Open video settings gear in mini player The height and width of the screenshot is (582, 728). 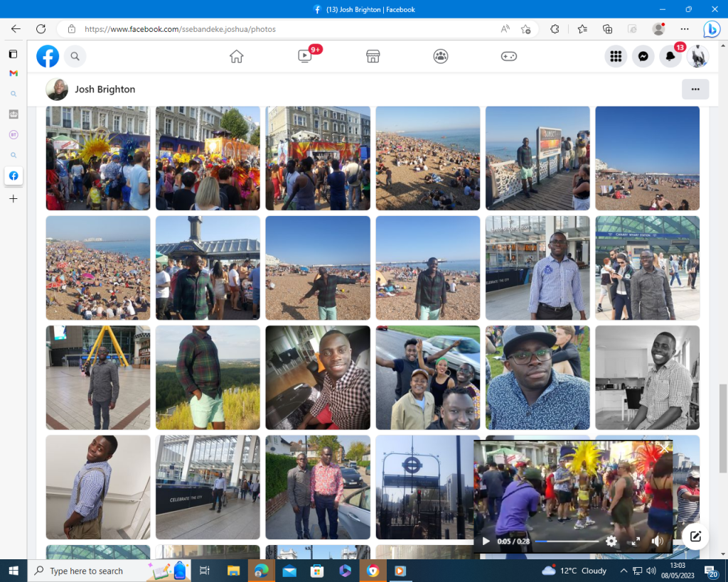coord(611,541)
